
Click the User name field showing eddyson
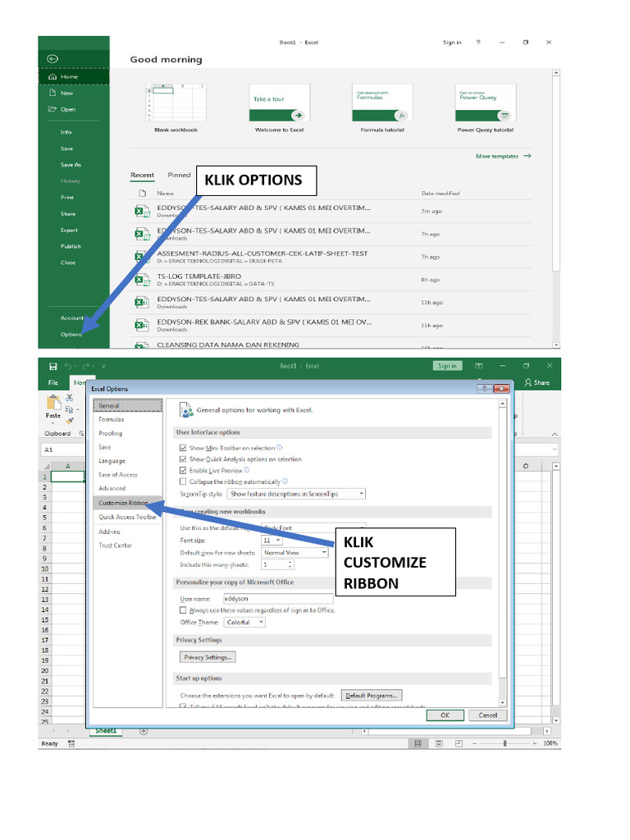(278, 598)
